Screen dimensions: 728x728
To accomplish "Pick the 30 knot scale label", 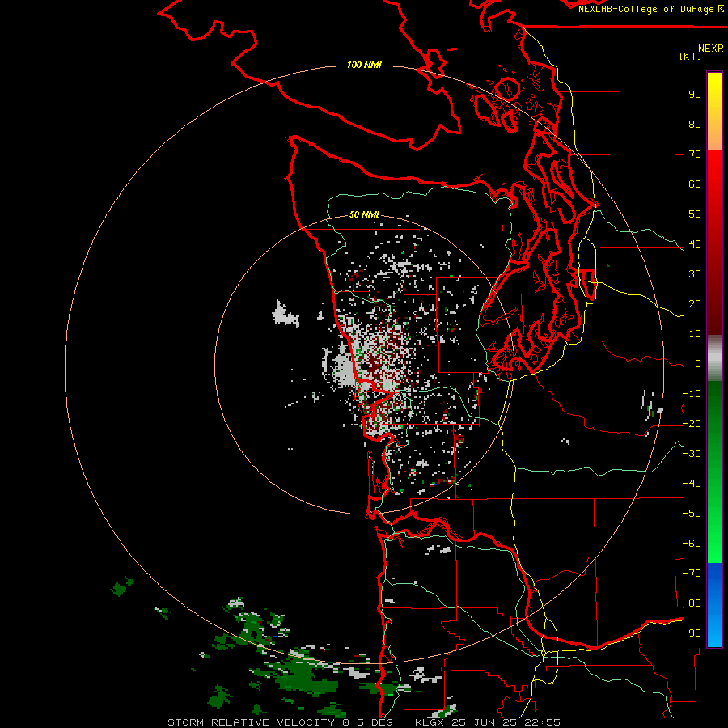I will [695, 274].
